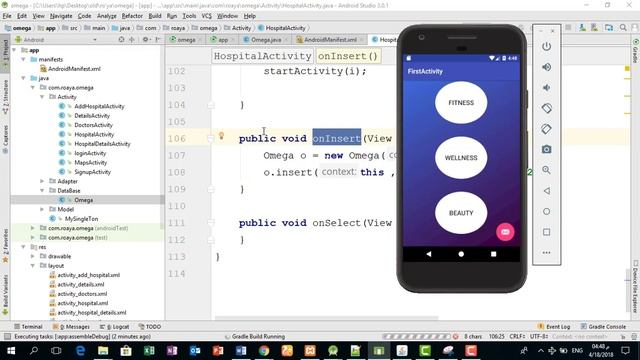Tap the phone's on-screen back button
This screenshot has height=360, width=640.
pos(429,254)
